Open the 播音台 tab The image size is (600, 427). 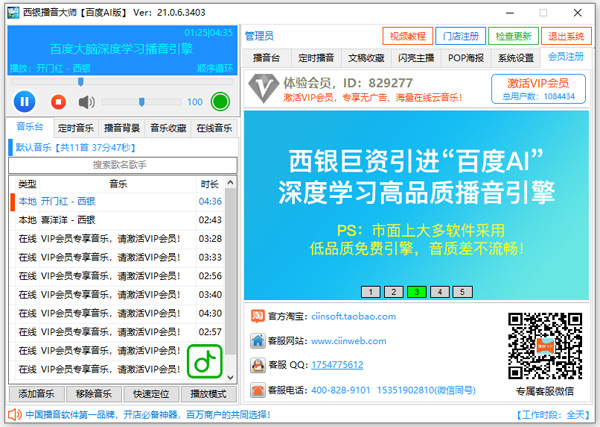(x=266, y=58)
